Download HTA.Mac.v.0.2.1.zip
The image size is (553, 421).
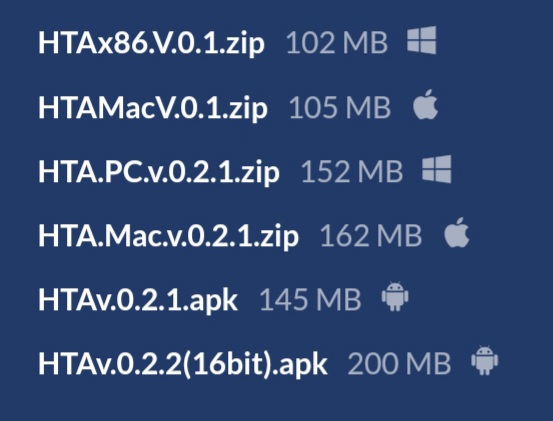tap(169, 236)
